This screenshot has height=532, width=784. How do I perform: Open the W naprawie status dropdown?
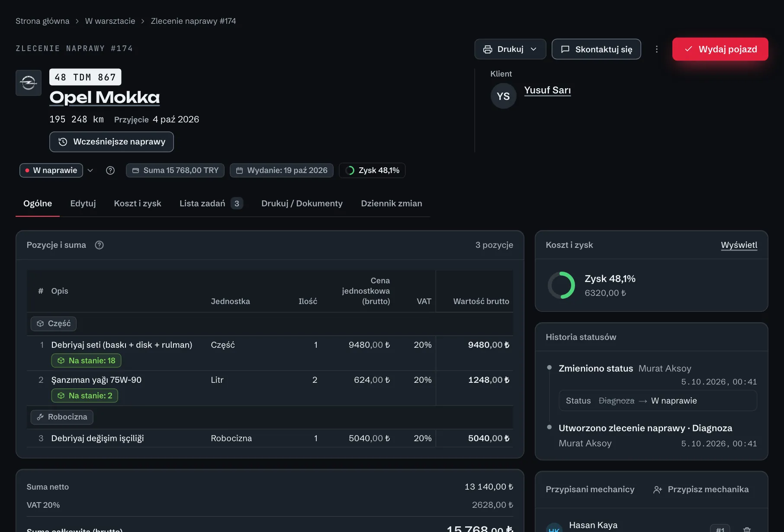51,170
